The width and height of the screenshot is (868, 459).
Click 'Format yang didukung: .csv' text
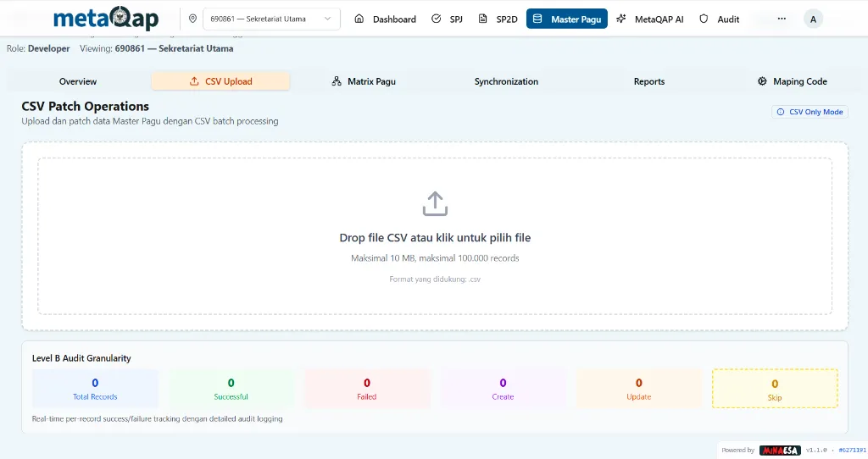pyautogui.click(x=435, y=279)
